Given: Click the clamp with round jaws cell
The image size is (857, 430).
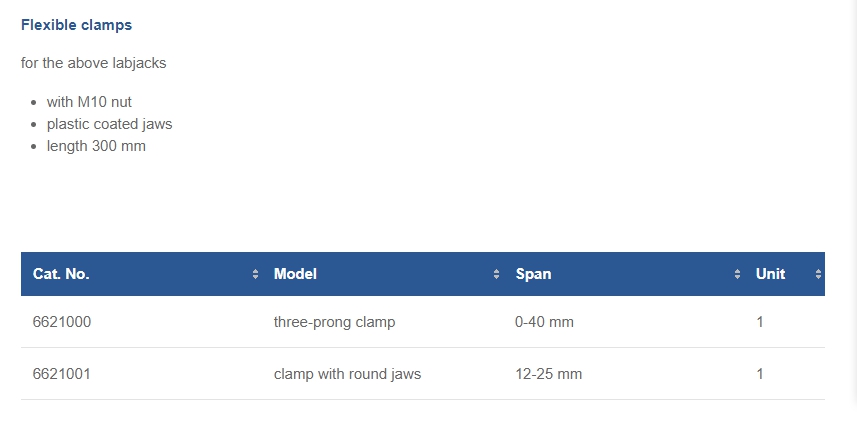Looking at the screenshot, I should click(x=348, y=374).
